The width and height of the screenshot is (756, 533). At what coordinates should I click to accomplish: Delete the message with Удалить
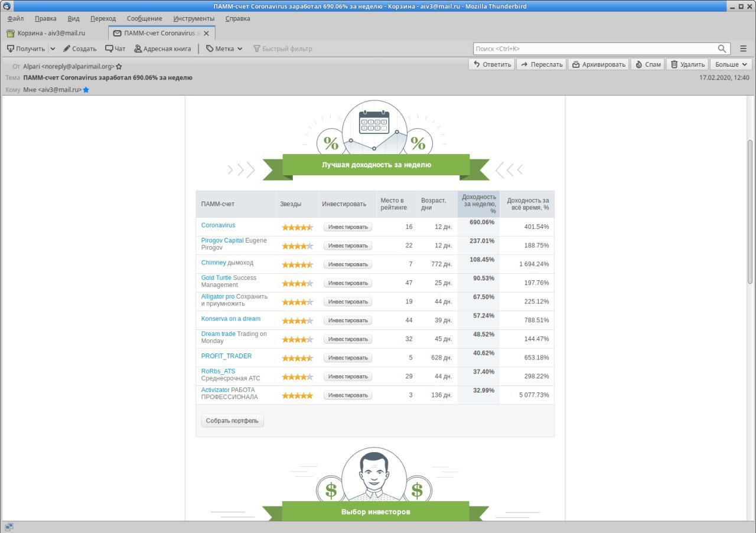click(687, 64)
